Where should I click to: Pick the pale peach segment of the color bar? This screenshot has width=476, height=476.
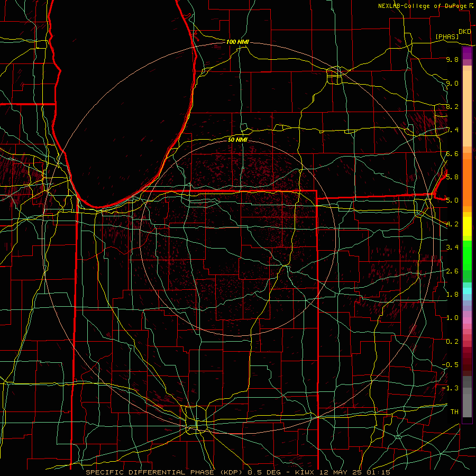[467, 108]
